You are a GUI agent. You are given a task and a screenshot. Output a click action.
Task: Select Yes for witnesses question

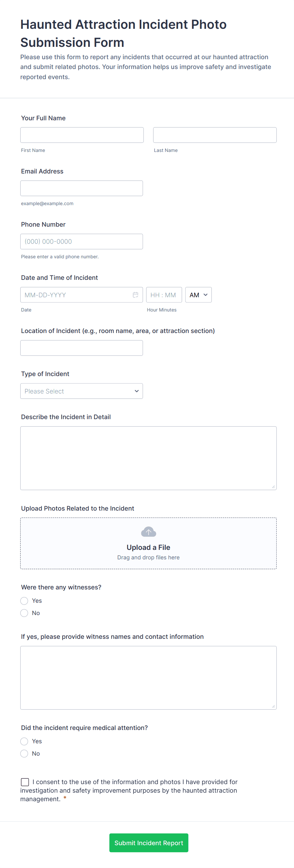pos(24,601)
